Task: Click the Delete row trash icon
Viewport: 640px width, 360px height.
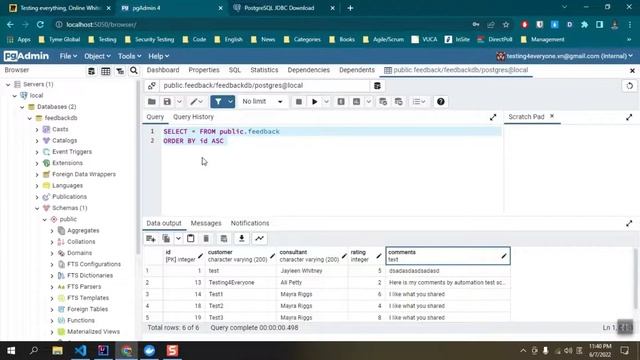Action: coord(206,238)
